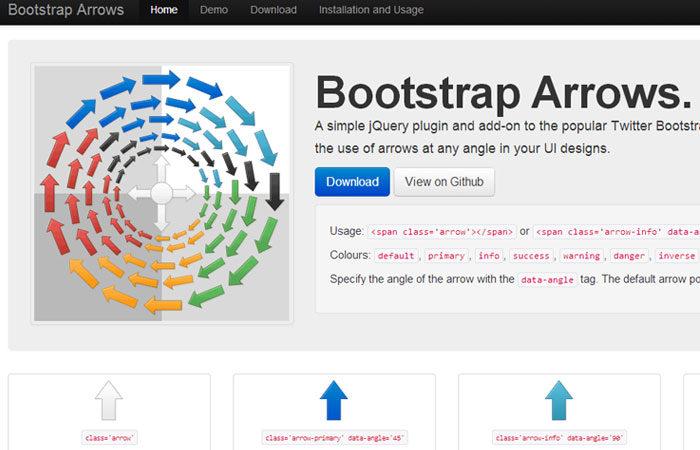
Task: Click the blue Download button
Action: tap(352, 182)
